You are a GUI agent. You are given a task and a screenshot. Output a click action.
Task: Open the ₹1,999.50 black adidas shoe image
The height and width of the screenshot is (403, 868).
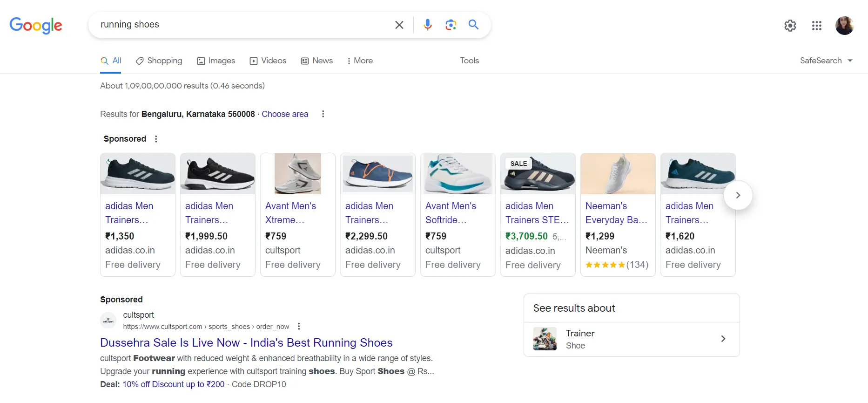point(218,174)
